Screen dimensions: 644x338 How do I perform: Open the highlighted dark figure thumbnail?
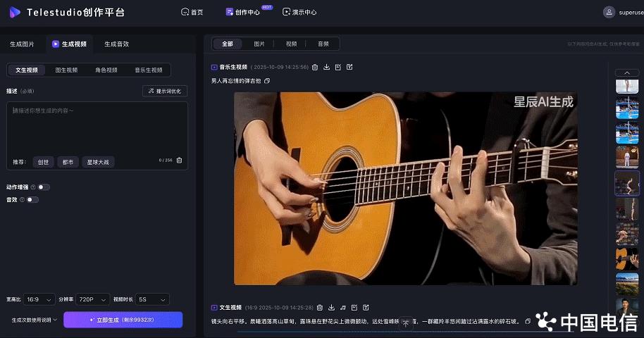(x=627, y=183)
